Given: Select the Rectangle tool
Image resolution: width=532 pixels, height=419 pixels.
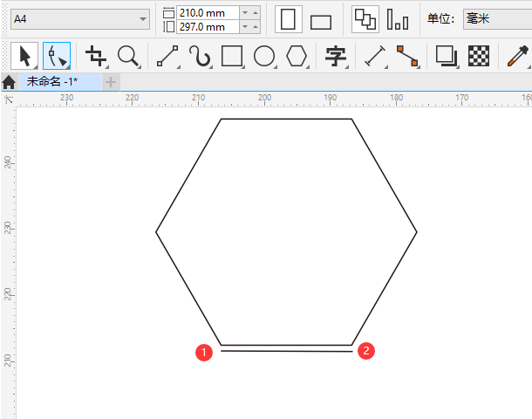Looking at the screenshot, I should 232,57.
